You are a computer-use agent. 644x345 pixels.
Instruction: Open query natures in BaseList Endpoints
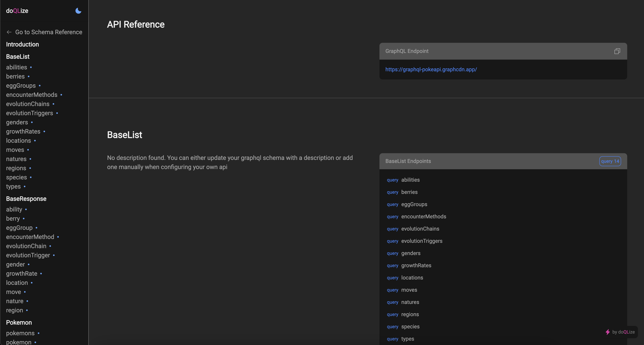(x=403, y=302)
